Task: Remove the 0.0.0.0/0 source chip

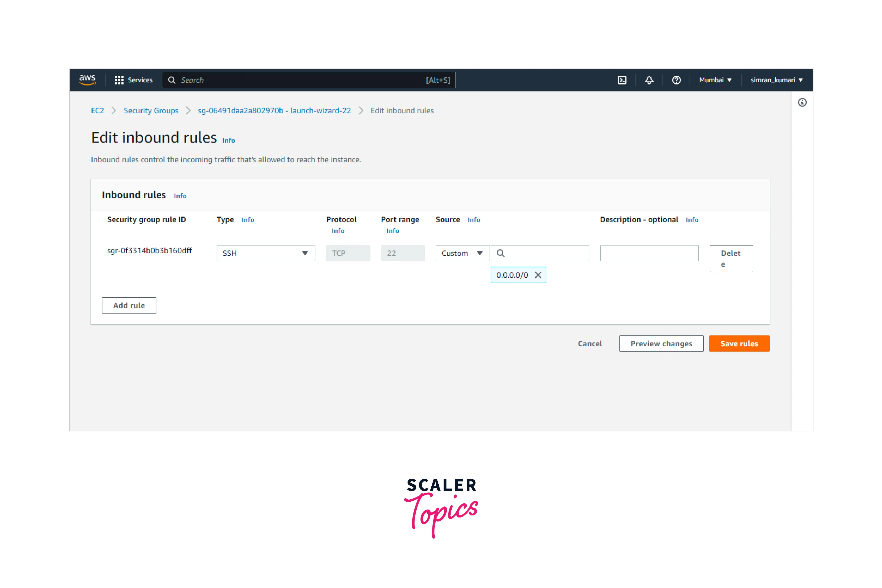Action: (538, 275)
